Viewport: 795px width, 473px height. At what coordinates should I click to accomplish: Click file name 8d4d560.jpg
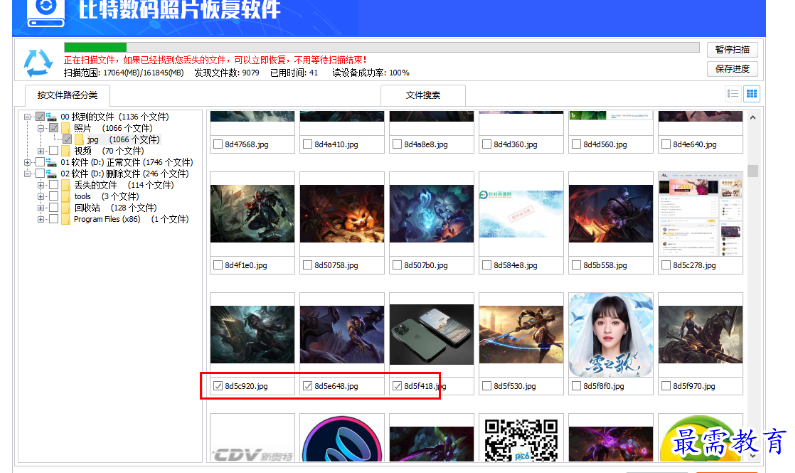[x=605, y=144]
